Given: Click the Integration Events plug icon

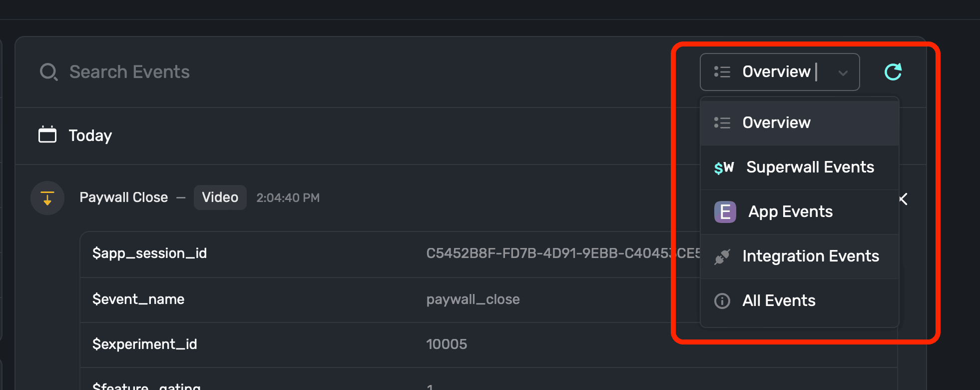Looking at the screenshot, I should pyautogui.click(x=722, y=256).
